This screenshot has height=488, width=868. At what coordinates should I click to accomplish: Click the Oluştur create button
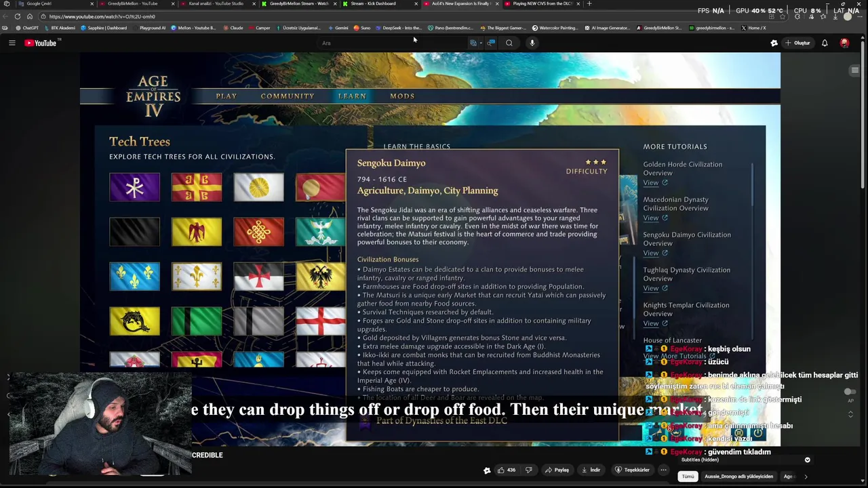click(x=797, y=43)
